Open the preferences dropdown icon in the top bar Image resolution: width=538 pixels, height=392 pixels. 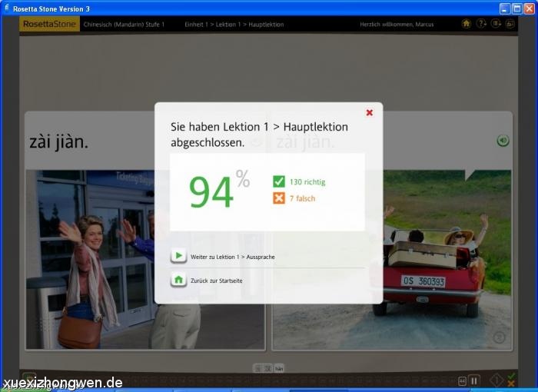coord(496,24)
